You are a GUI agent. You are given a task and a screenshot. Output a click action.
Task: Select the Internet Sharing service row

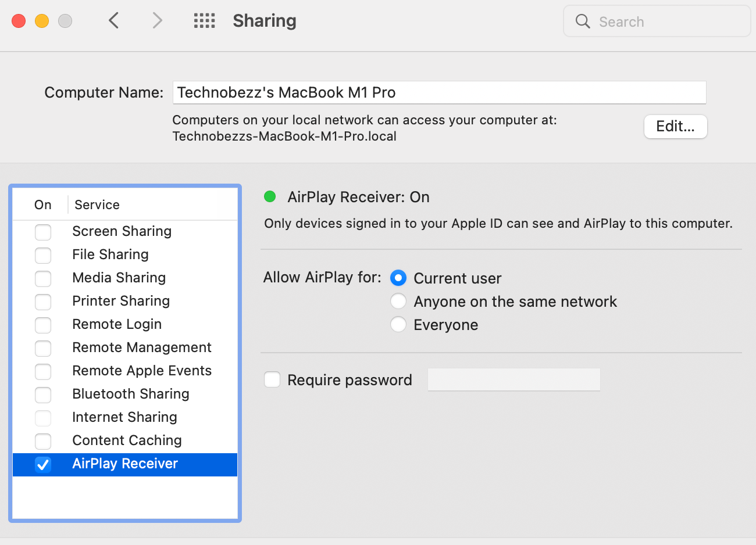(x=125, y=418)
